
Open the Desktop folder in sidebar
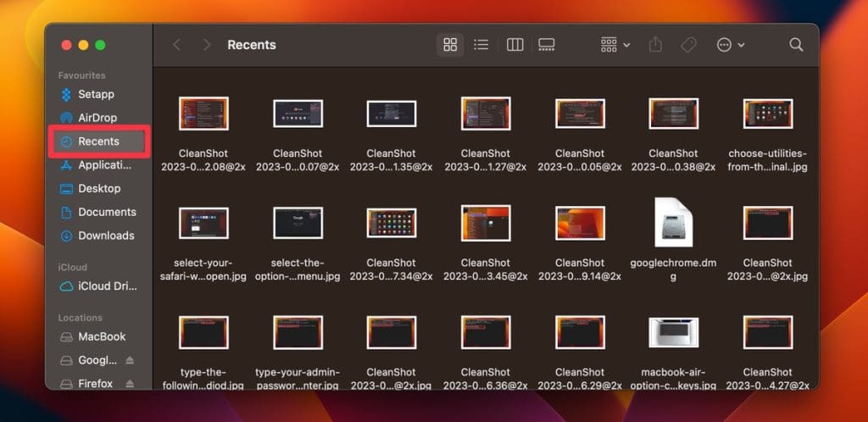click(98, 188)
